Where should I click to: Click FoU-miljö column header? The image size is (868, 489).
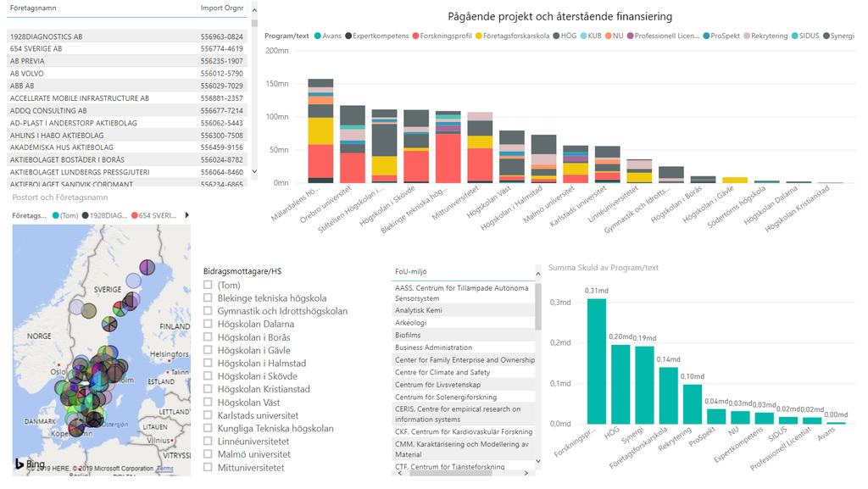point(411,271)
